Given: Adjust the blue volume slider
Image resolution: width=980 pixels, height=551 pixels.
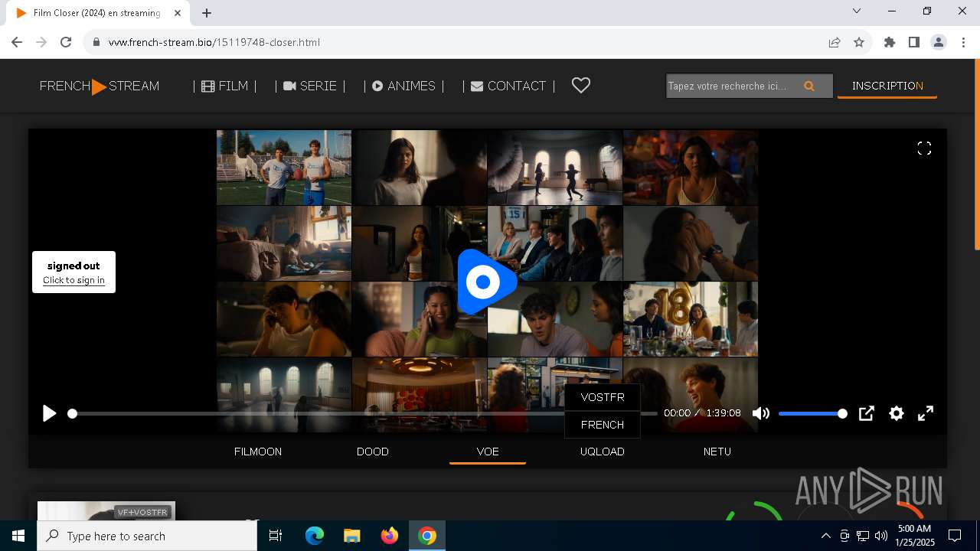Looking at the screenshot, I should [813, 413].
